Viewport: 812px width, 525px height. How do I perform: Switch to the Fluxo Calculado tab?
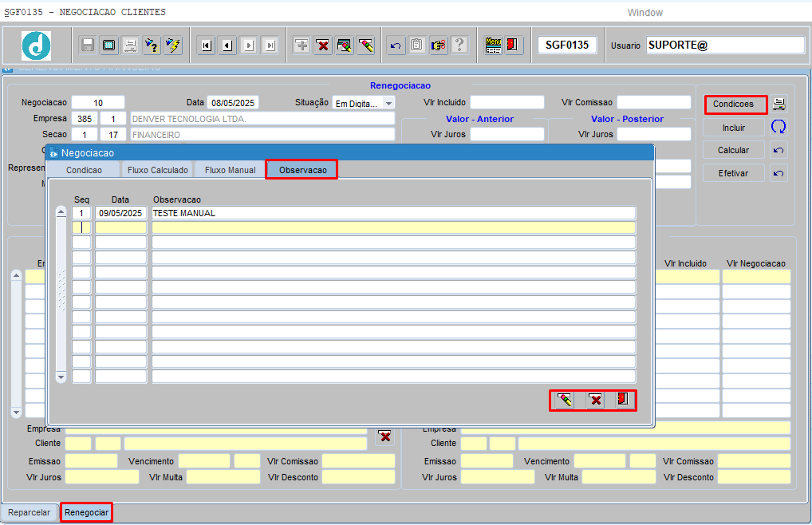158,170
